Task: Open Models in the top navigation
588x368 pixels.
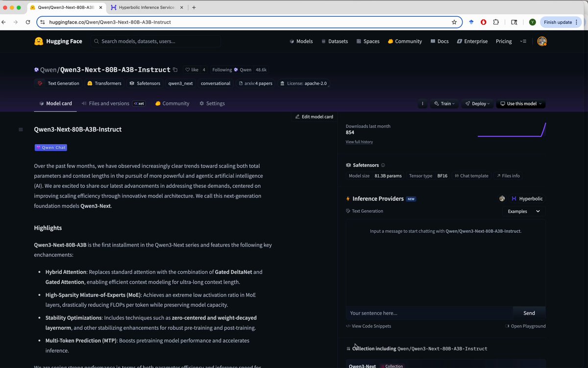Action: [301, 42]
